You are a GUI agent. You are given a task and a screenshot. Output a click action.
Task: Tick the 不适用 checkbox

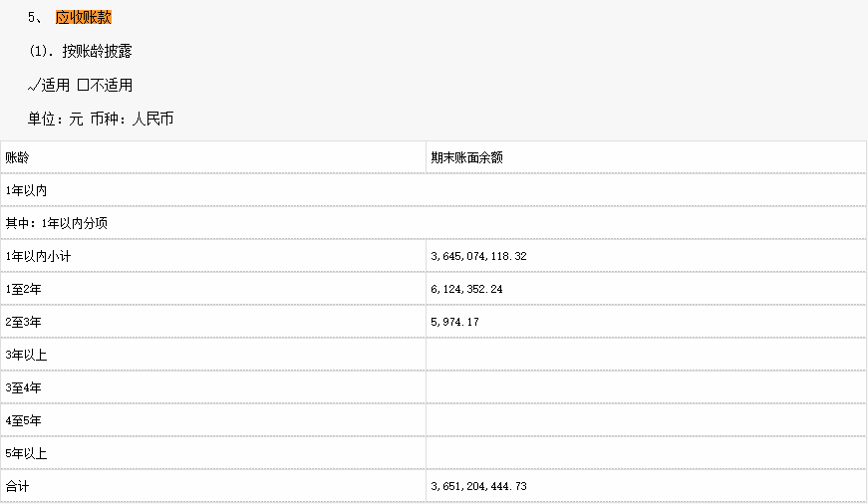point(83,86)
